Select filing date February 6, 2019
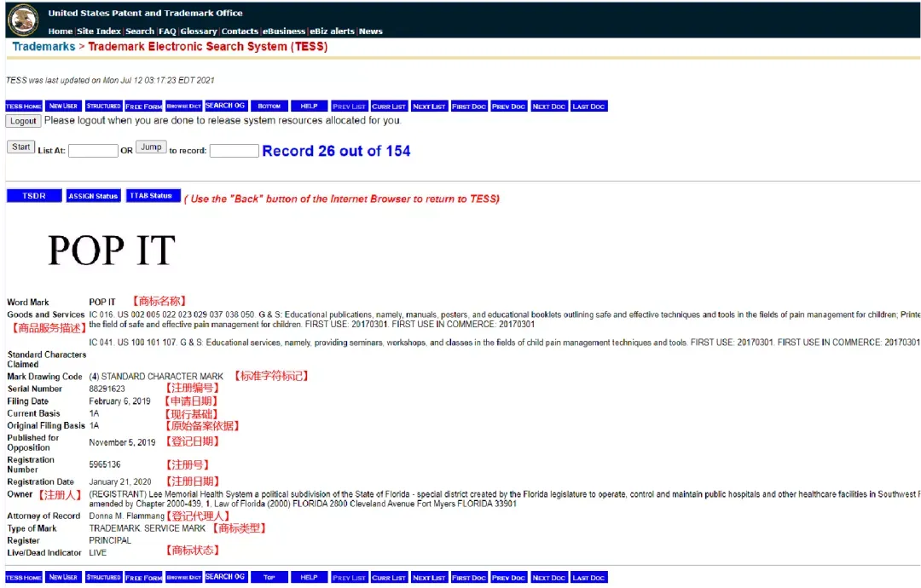 120,401
